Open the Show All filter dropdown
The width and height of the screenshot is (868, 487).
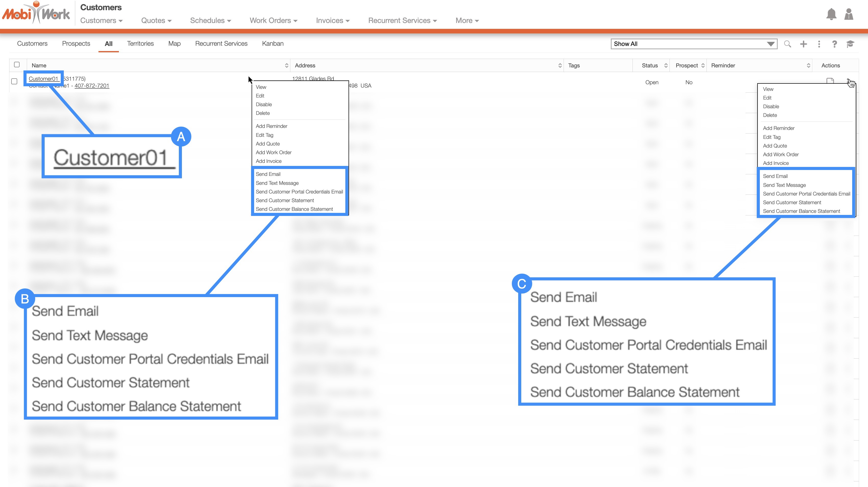tap(693, 44)
